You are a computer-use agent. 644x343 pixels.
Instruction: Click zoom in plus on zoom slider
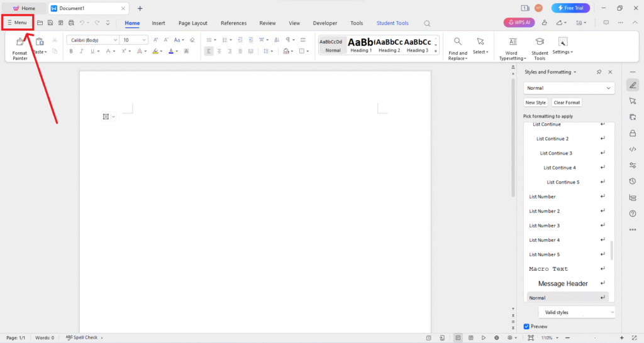pos(622,337)
